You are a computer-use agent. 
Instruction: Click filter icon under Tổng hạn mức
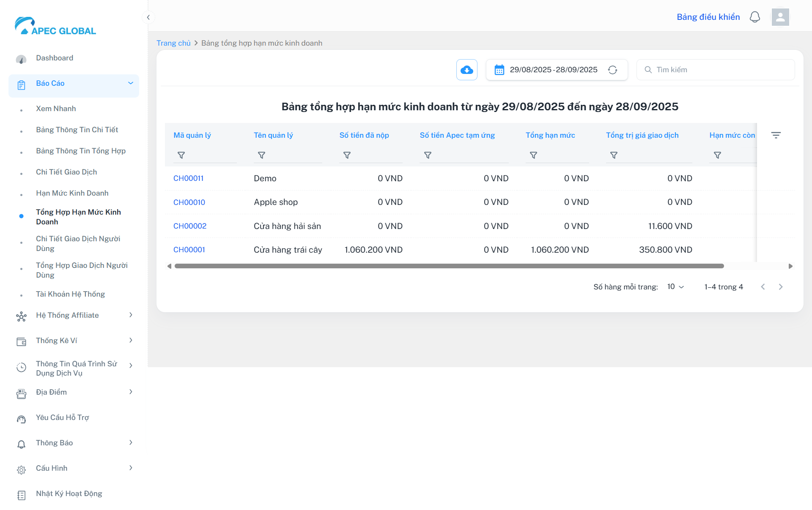click(x=533, y=155)
